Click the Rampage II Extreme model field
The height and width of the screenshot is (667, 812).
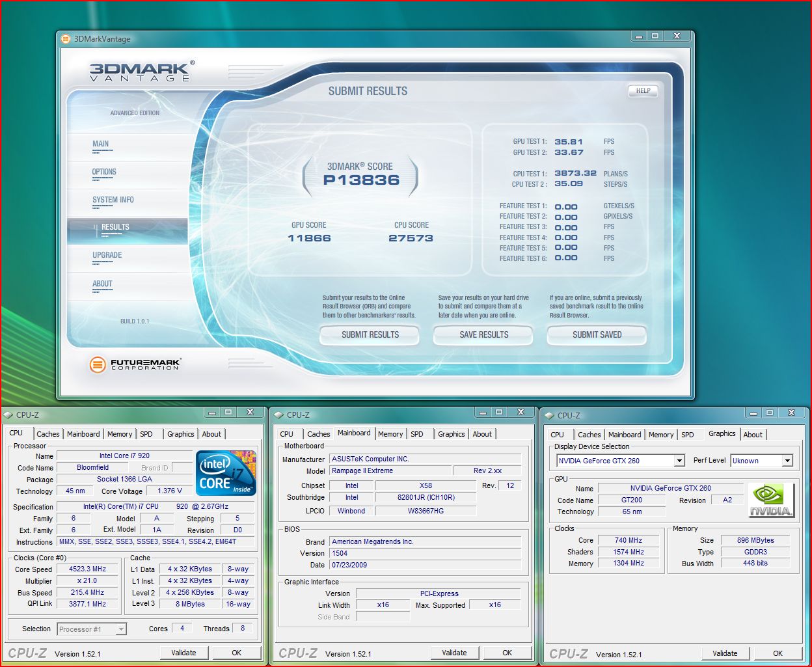(390, 470)
